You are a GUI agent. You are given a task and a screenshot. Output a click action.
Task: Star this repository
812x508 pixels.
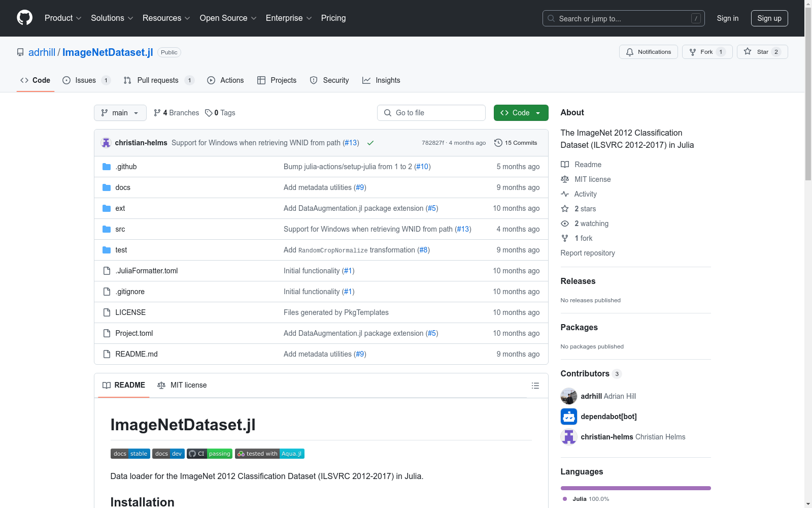[x=756, y=52]
